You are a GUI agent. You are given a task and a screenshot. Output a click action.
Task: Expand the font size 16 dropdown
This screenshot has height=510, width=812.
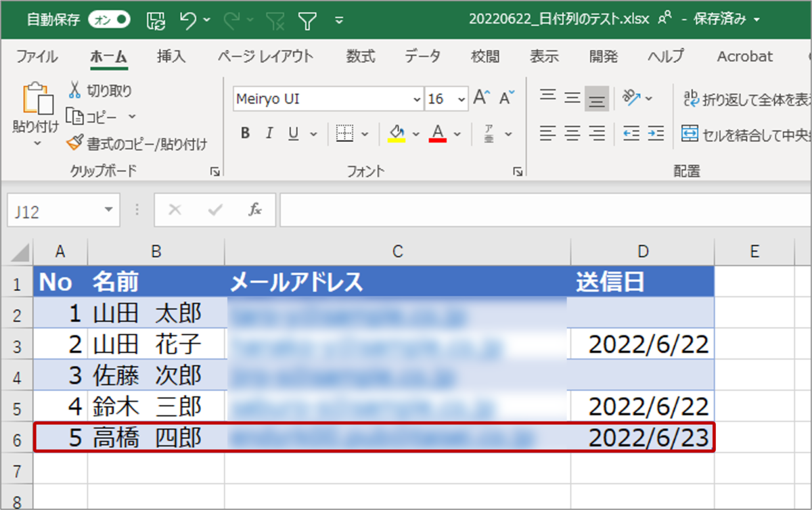click(462, 99)
